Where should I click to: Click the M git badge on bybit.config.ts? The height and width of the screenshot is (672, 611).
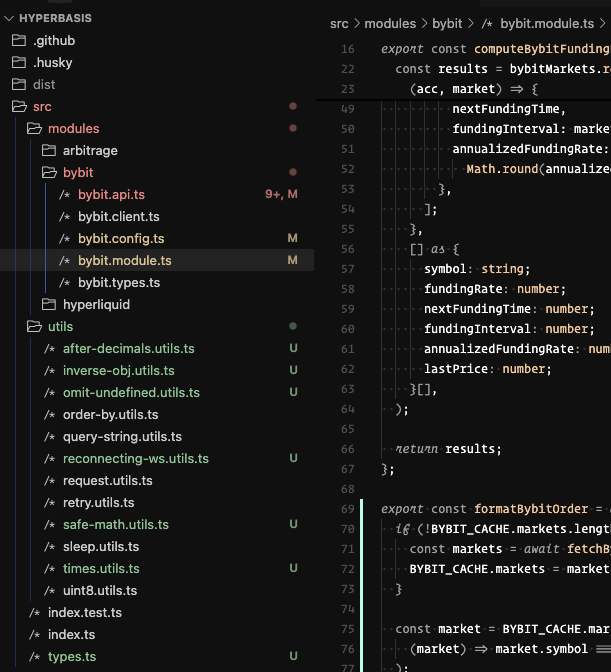pyautogui.click(x=293, y=238)
